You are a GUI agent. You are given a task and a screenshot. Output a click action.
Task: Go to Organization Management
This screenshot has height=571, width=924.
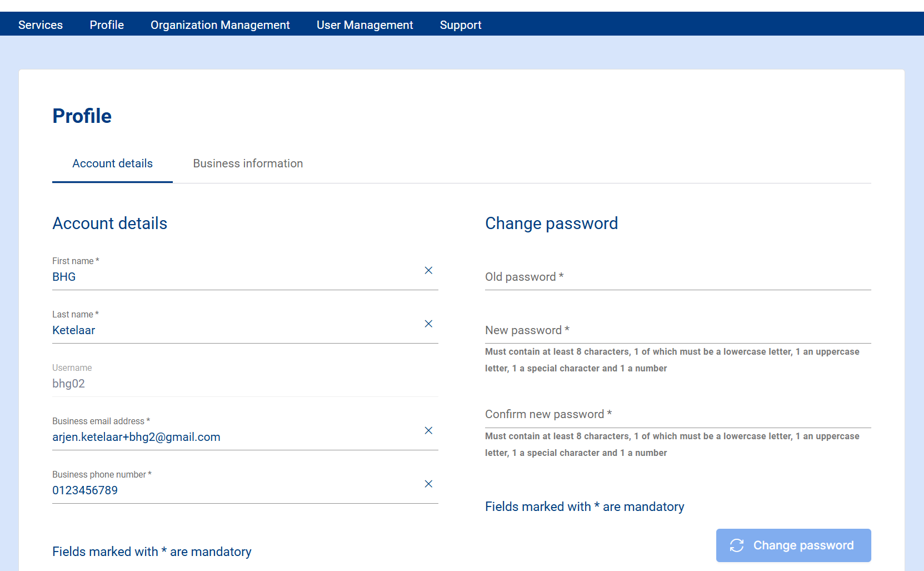220,25
